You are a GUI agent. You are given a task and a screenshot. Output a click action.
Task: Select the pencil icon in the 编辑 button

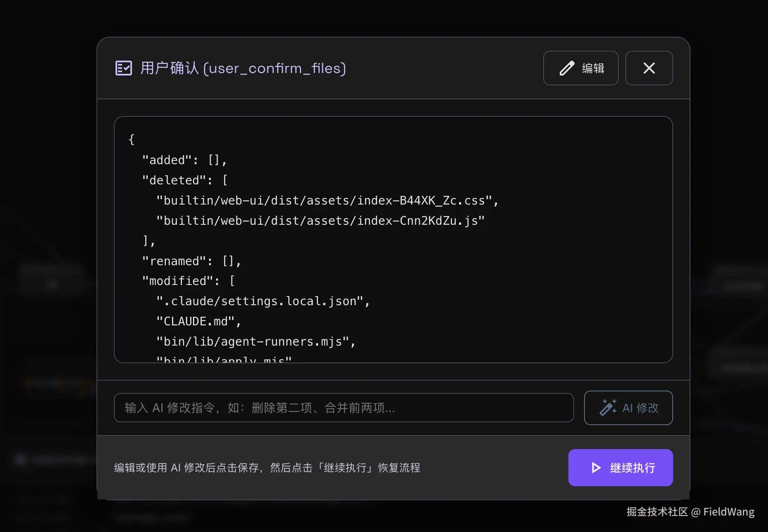567,68
